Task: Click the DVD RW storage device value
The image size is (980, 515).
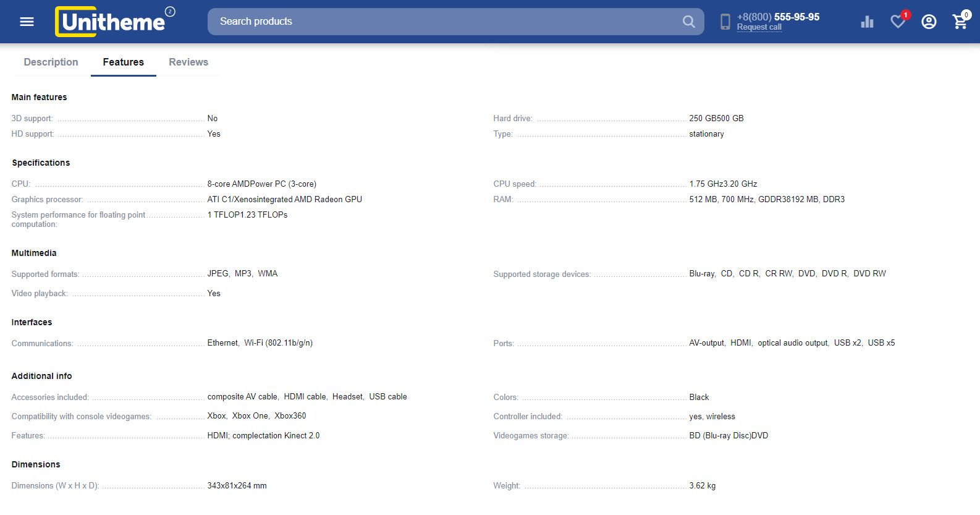Action: tap(869, 273)
